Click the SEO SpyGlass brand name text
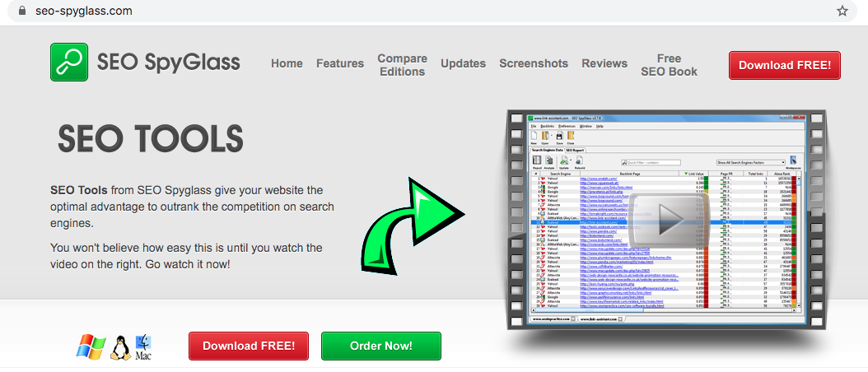The width and height of the screenshot is (868, 372). point(168,63)
